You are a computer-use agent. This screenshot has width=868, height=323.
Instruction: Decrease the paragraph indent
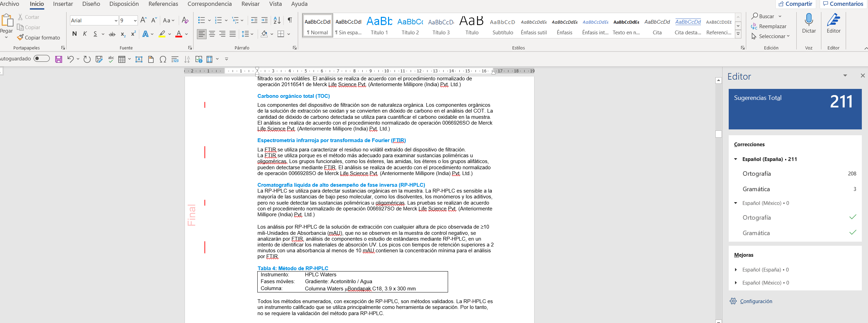(x=254, y=20)
